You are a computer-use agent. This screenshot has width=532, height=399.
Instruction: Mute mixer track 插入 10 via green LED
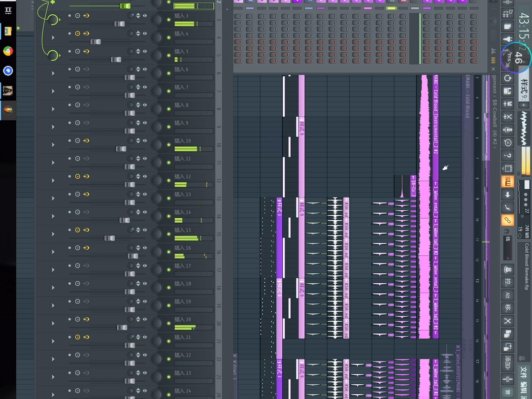(169, 145)
